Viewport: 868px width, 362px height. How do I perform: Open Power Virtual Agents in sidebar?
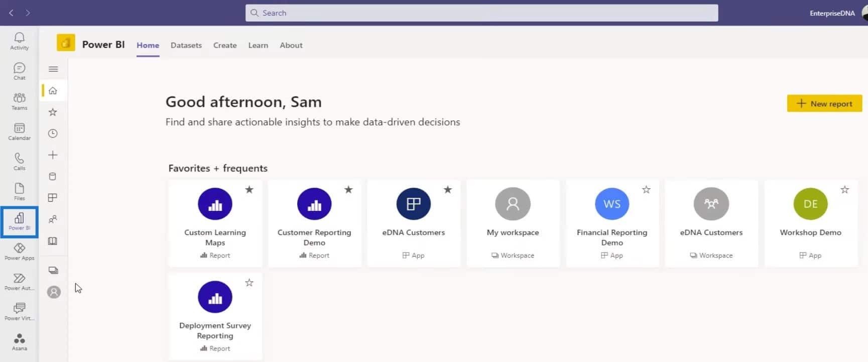click(x=19, y=312)
